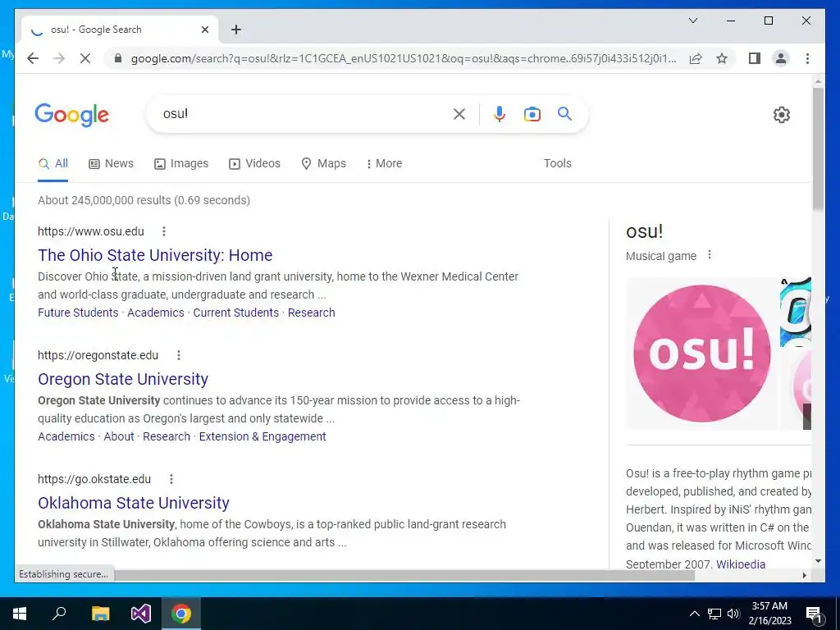
Task: Stop loading the page
Action: point(85,58)
